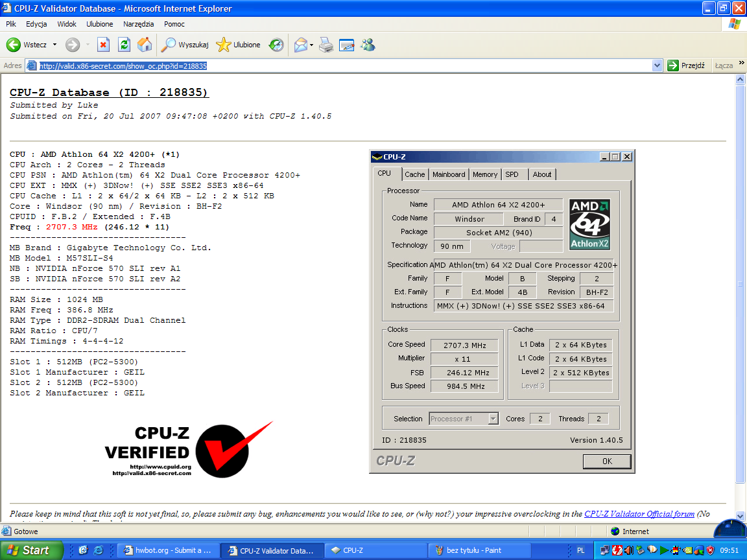The height and width of the screenshot is (560, 747).
Task: Click the page scrollbar down arrow
Action: pos(741,516)
